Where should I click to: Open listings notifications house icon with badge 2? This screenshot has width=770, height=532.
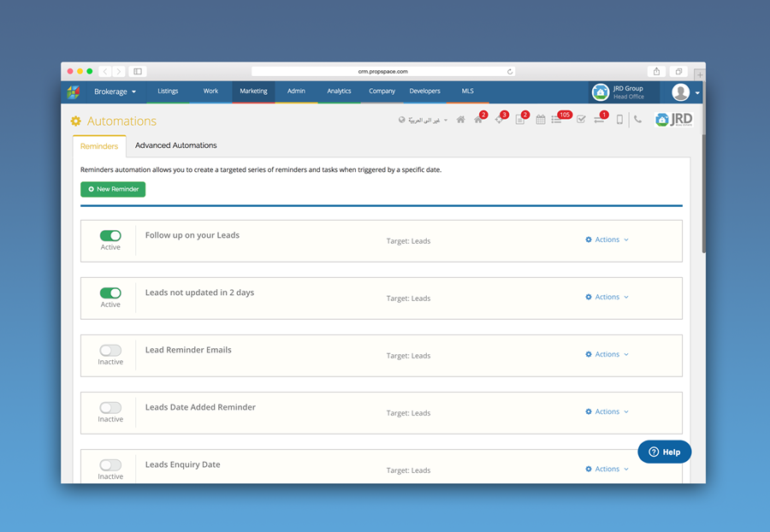tap(477, 119)
